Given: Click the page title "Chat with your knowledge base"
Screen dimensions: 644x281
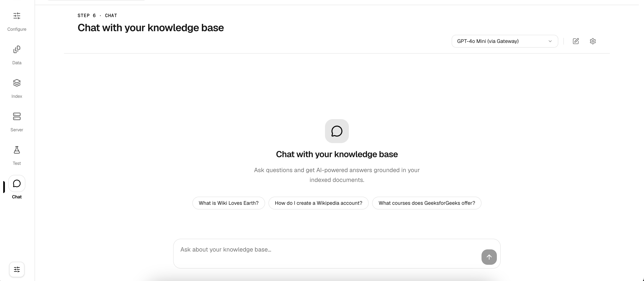Looking at the screenshot, I should point(151,28).
